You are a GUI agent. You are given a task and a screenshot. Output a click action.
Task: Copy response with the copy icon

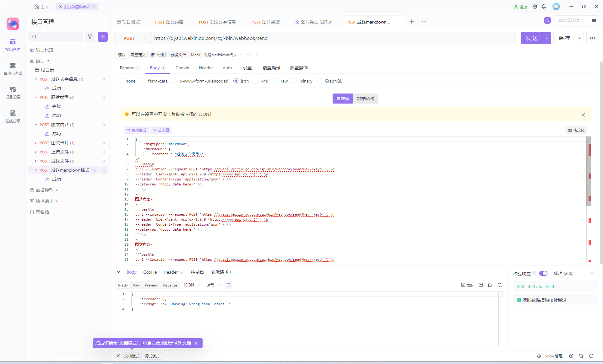490,285
